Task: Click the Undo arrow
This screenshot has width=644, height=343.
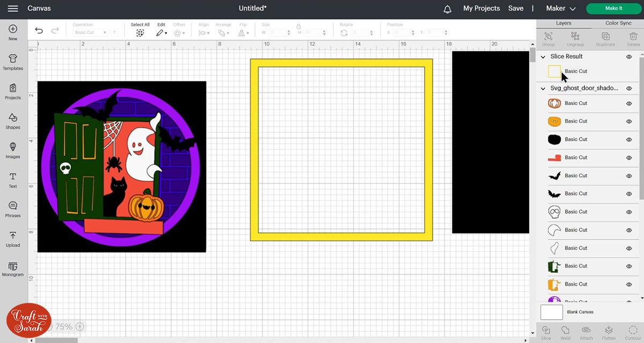Action: pyautogui.click(x=39, y=31)
